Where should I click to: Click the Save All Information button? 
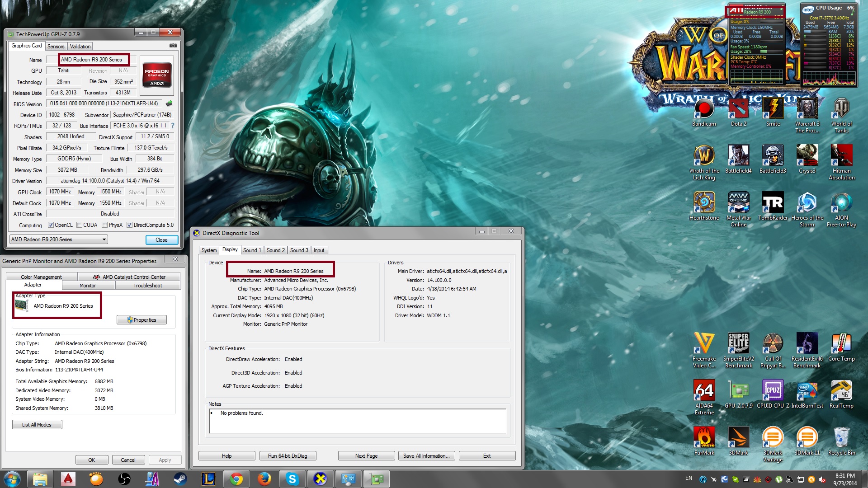point(426,456)
